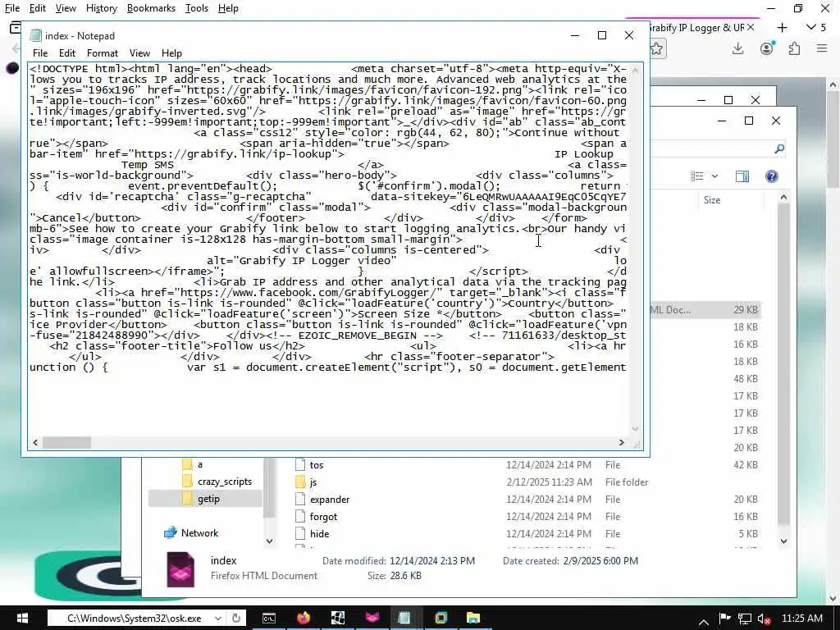Click the flag notification tray icon

725,619
